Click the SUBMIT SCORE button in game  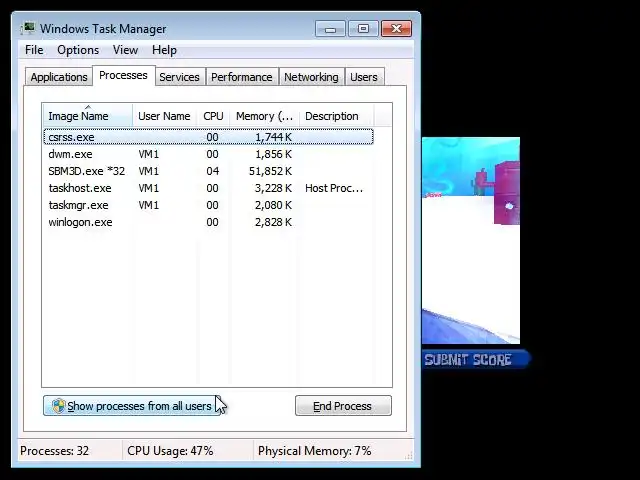[475, 360]
